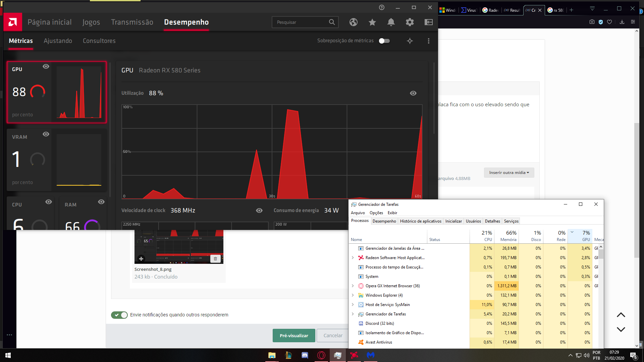Switch to Ajustando sub-tab
Screen dimensions: 644x362
[58, 41]
